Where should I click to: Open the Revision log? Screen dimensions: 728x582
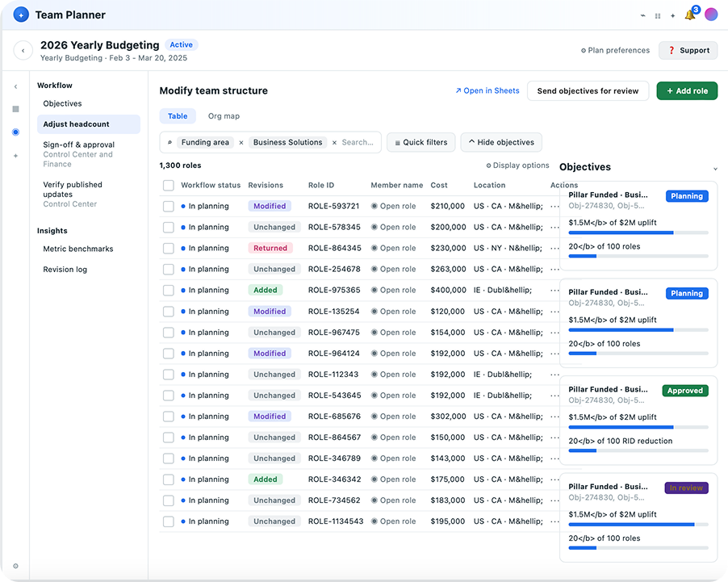click(x=65, y=270)
